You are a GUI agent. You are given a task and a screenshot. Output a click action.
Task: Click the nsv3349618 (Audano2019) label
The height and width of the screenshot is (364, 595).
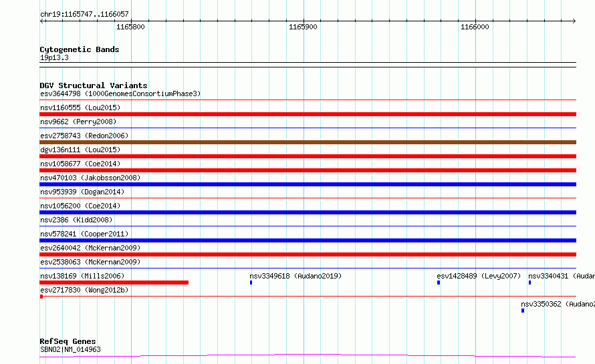295,276
